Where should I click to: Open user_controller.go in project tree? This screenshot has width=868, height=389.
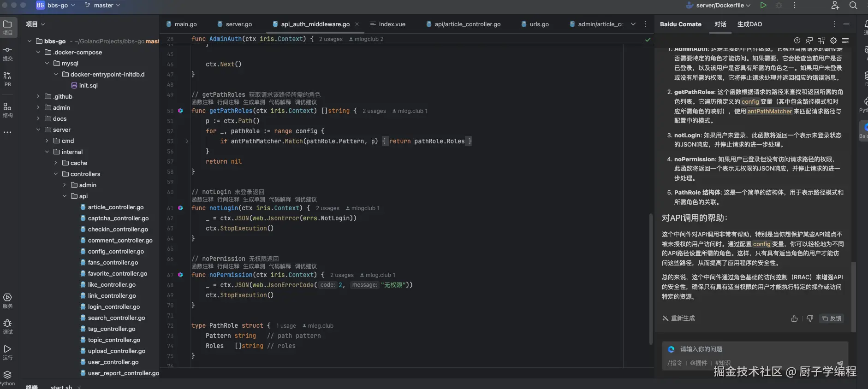tap(113, 362)
